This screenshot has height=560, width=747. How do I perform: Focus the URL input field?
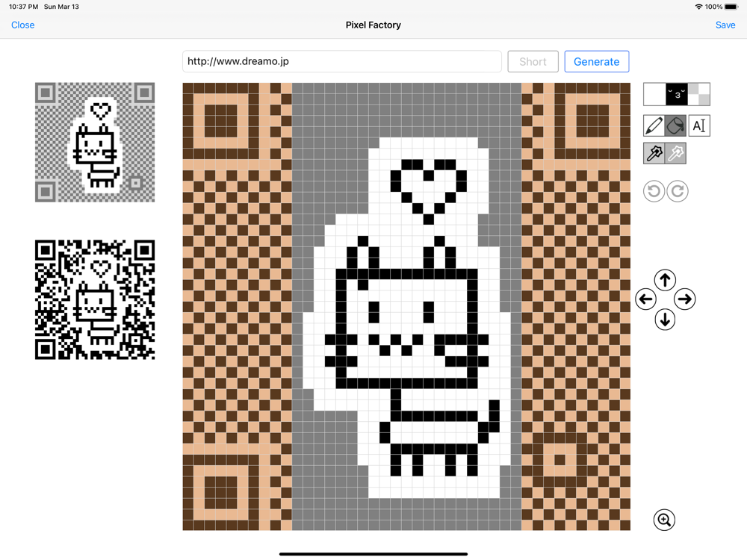tap(341, 61)
